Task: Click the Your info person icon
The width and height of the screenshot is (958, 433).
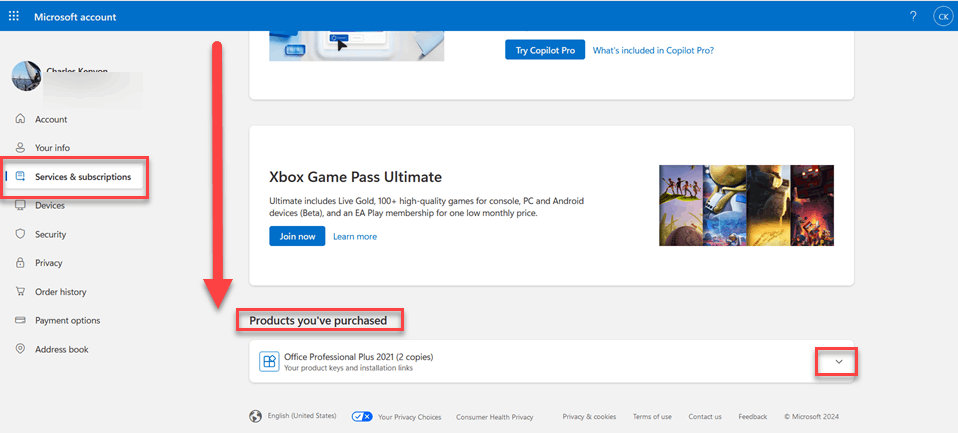Action: click(20, 148)
